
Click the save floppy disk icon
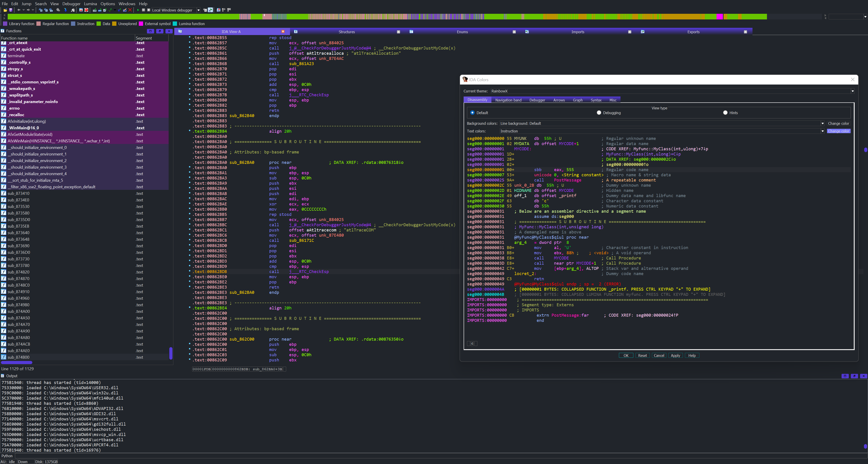click(11, 10)
